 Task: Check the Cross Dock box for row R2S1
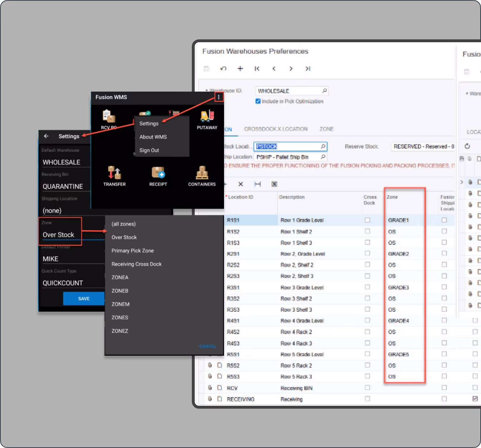click(367, 253)
